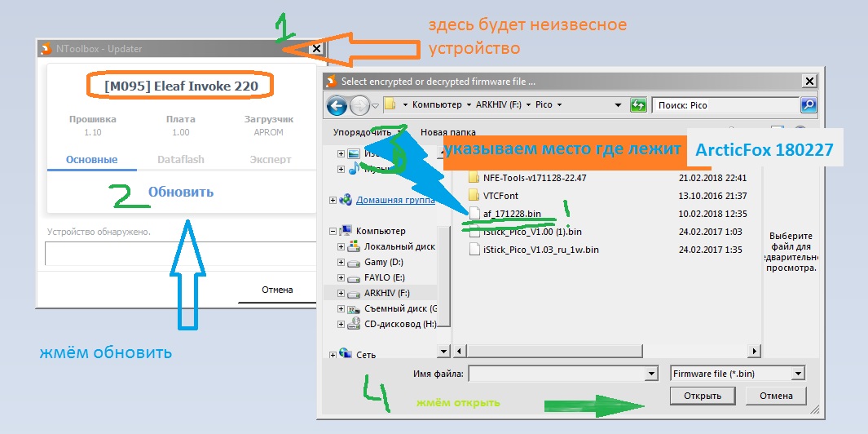This screenshot has height=434, width=868.
Task: Select iStick_Pico_V1.00 (1).bin file
Action: 532,232
